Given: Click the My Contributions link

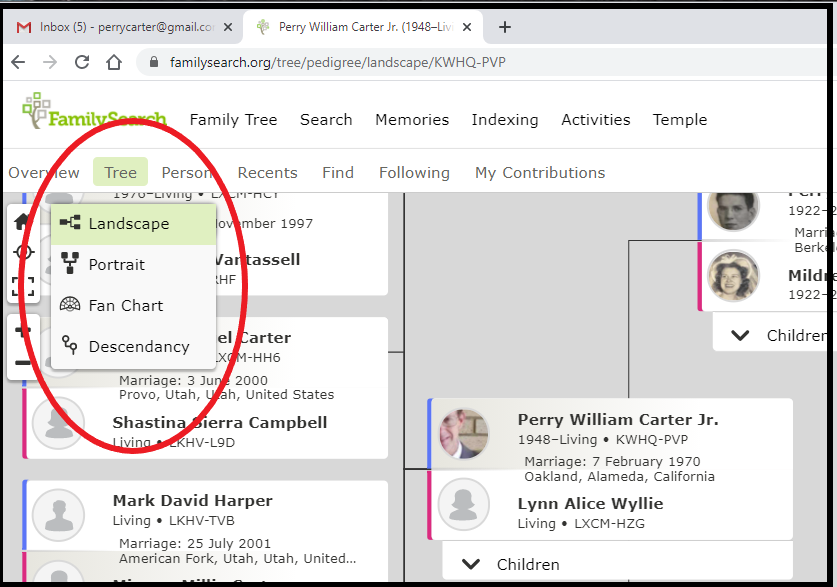Looking at the screenshot, I should point(539,172).
